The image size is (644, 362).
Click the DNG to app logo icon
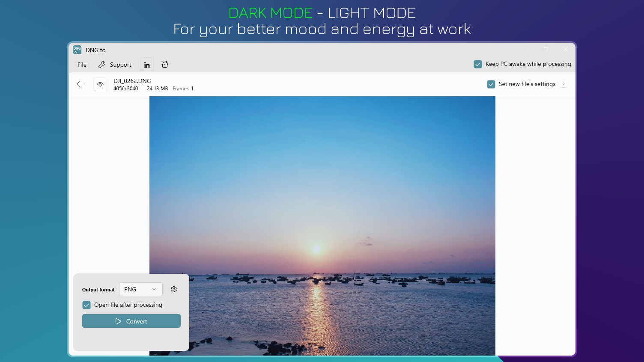77,50
